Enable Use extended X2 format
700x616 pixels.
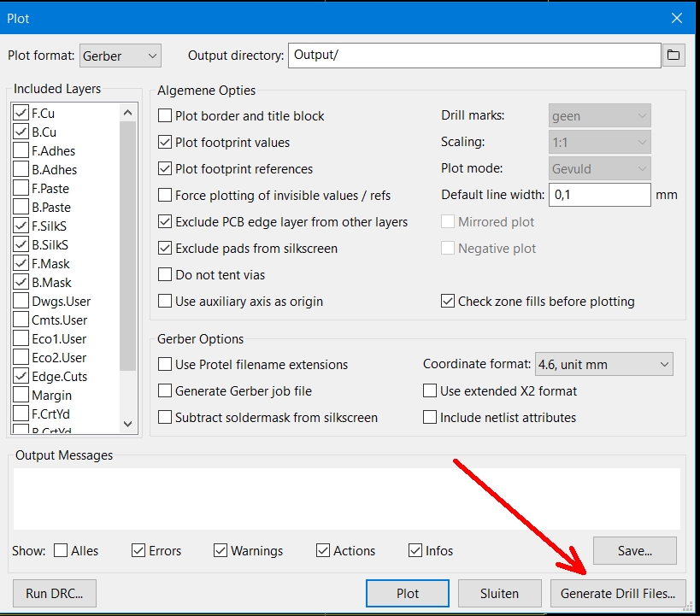429,391
